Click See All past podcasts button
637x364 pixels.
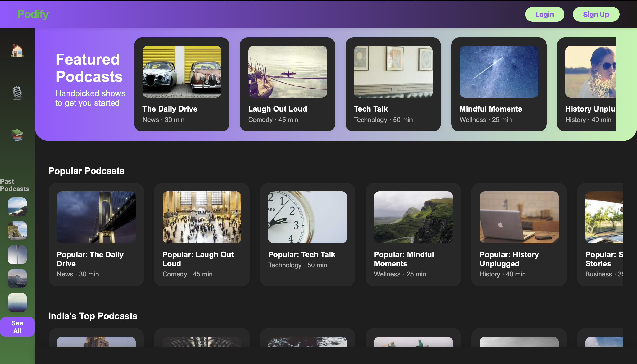[x=17, y=327]
